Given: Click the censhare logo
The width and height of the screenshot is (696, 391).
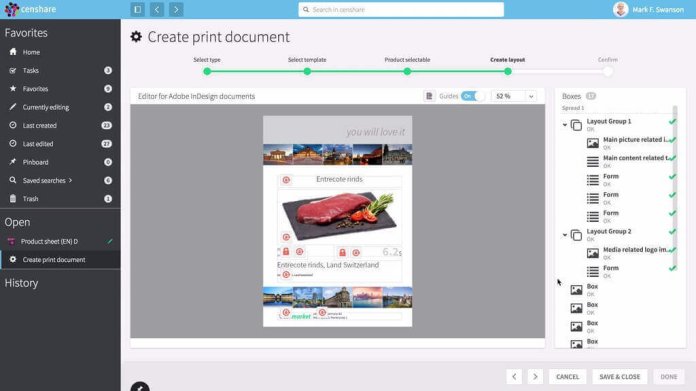Looking at the screenshot, I should point(30,9).
